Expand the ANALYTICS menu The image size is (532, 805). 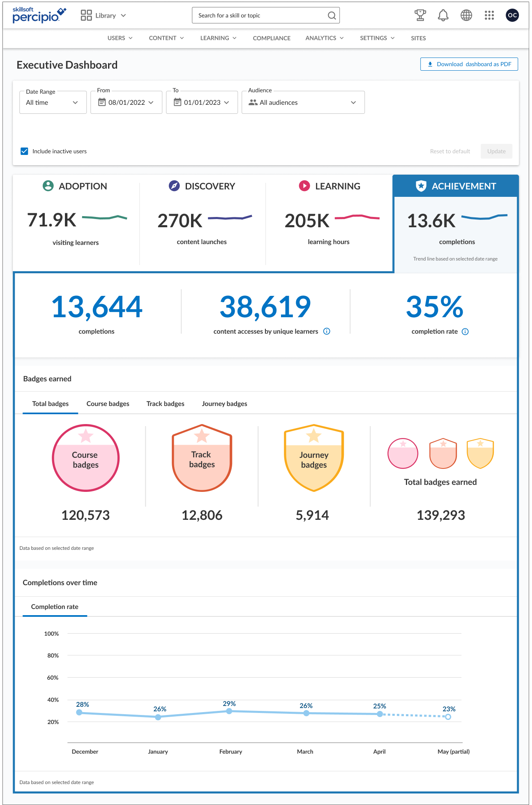(325, 38)
